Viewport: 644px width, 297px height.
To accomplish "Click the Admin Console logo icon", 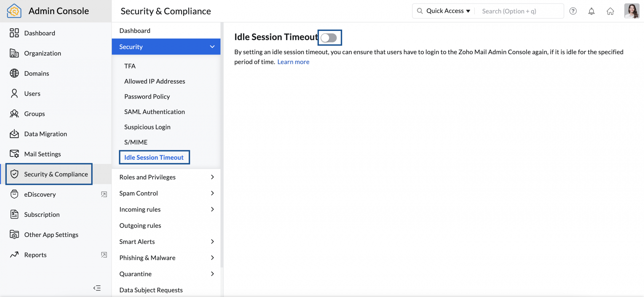I will (x=14, y=11).
